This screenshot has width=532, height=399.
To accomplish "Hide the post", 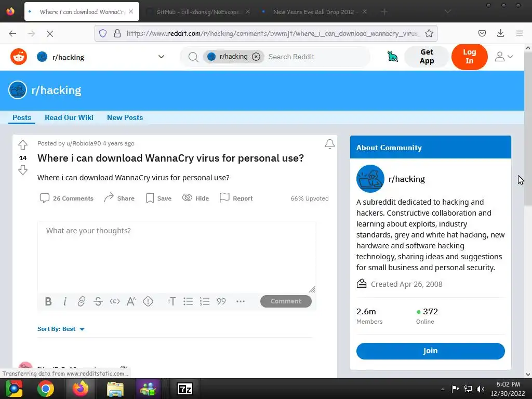I will tap(195, 198).
